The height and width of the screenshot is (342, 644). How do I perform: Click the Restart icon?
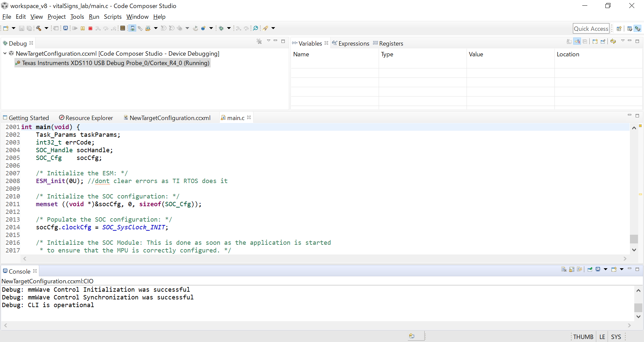point(196,28)
